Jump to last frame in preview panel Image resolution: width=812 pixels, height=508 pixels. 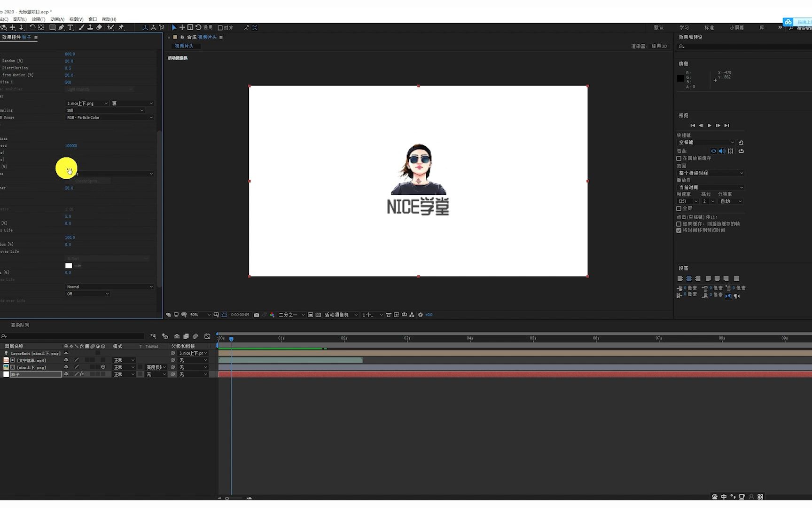726,126
